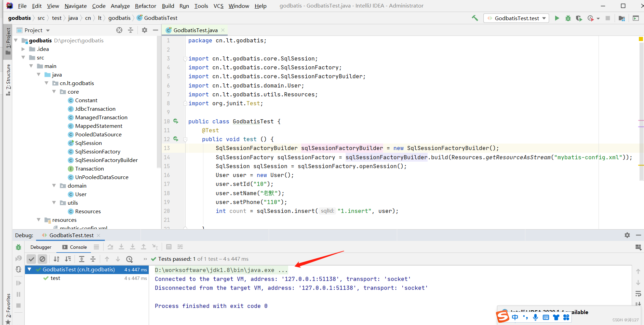Open the Build menu
This screenshot has width=644, height=325.
point(168,6)
